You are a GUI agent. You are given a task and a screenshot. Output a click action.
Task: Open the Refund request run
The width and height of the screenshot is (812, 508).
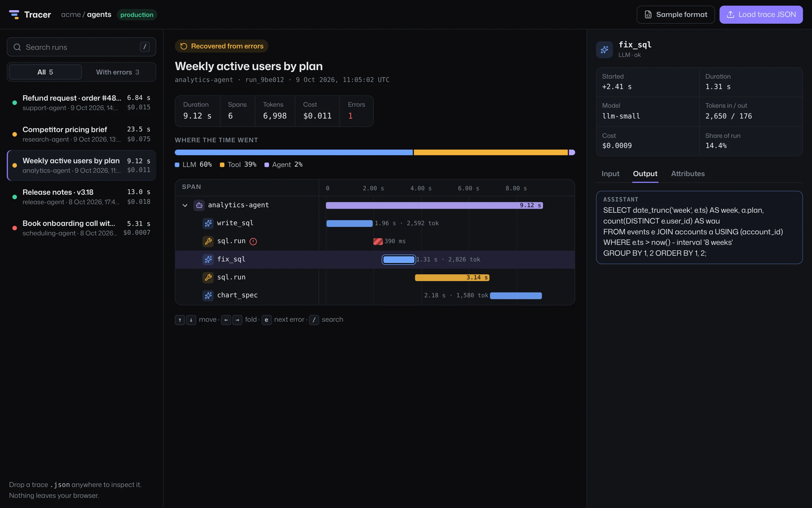click(82, 103)
